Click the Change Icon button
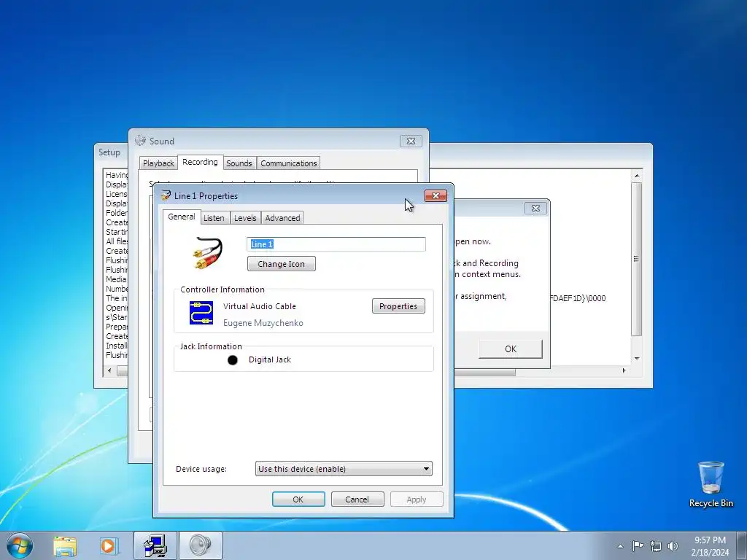747x560 pixels. [281, 264]
